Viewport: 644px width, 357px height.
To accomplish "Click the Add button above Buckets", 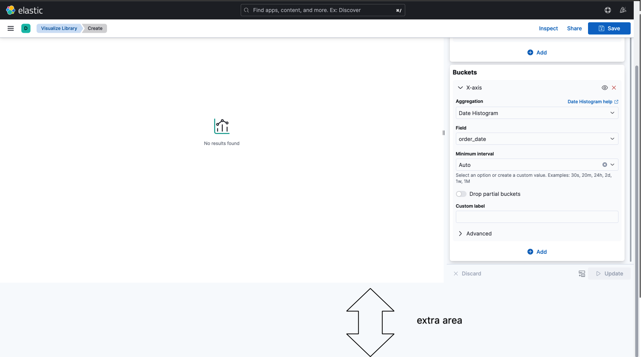I will coord(537,53).
